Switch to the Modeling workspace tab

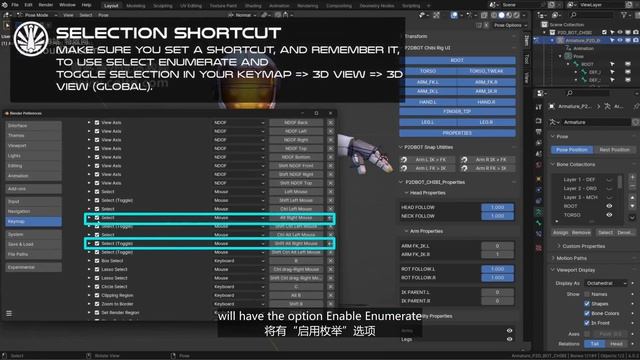[x=136, y=6]
